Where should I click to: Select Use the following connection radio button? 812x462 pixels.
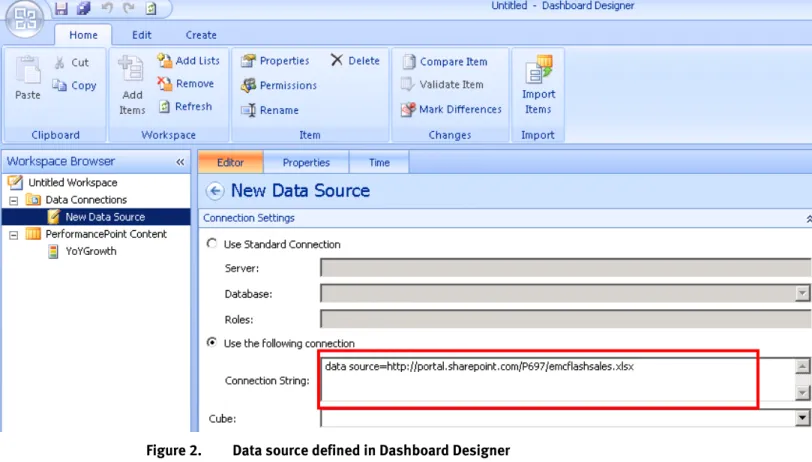212,342
